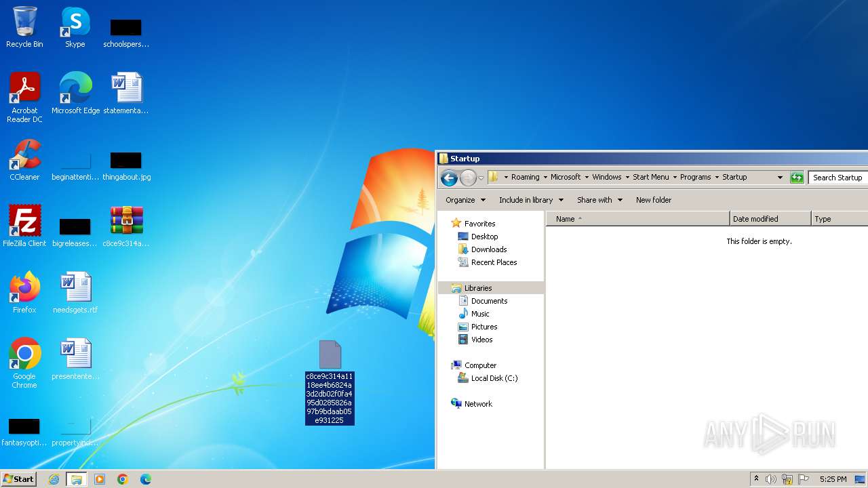
Task: Select the bigreleases... desktop file
Action: (x=75, y=232)
